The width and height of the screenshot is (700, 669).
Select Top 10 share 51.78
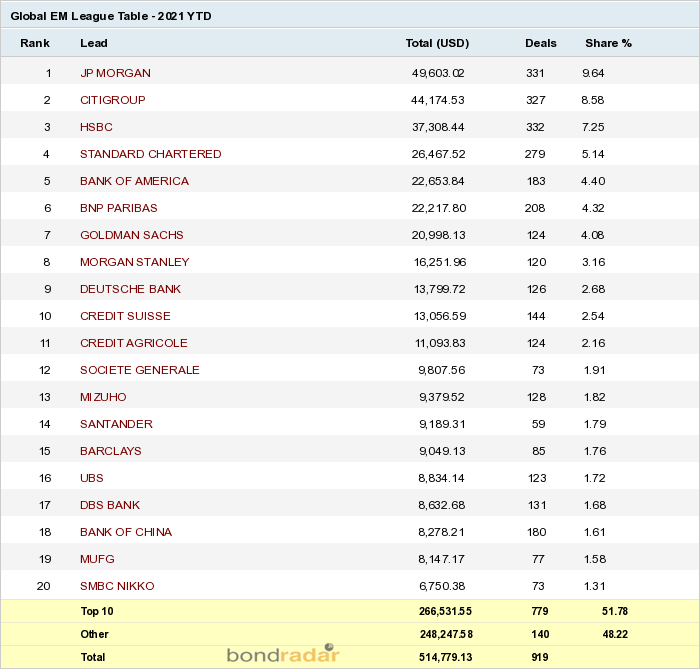tap(615, 611)
